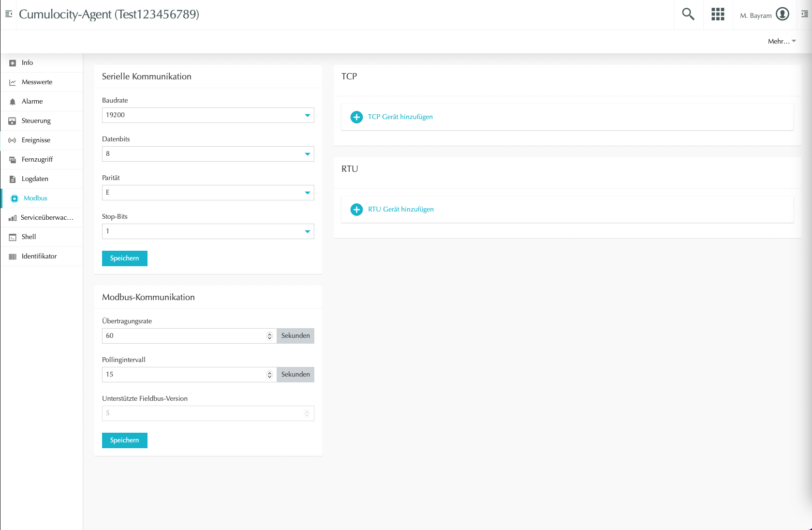Click the Ereignisse broadcast icon
This screenshot has width=812, height=530.
13,140
